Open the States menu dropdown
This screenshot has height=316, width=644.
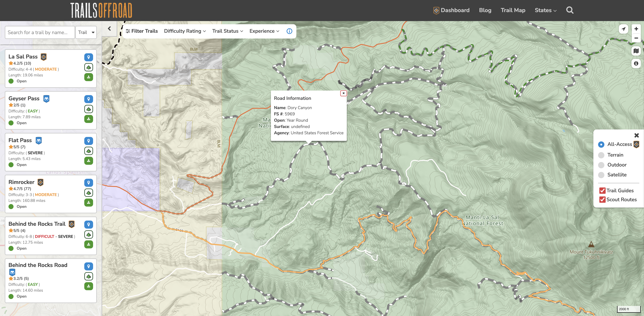pyautogui.click(x=546, y=10)
